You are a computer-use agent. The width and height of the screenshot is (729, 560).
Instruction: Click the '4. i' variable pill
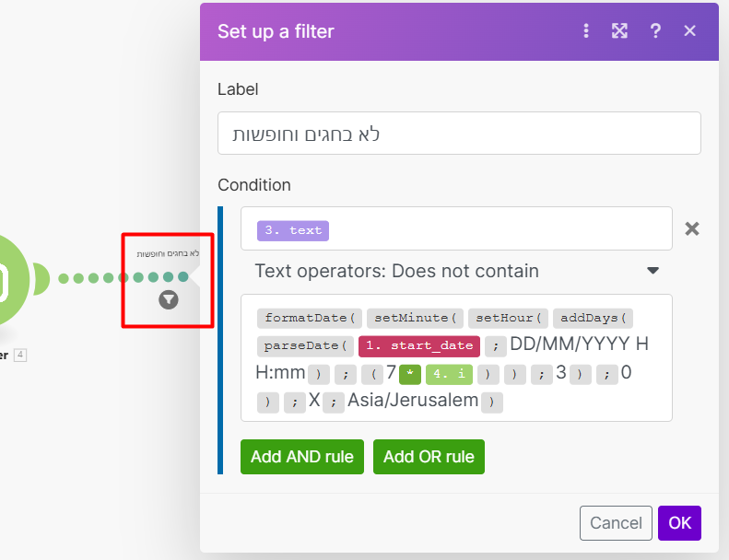(449, 375)
